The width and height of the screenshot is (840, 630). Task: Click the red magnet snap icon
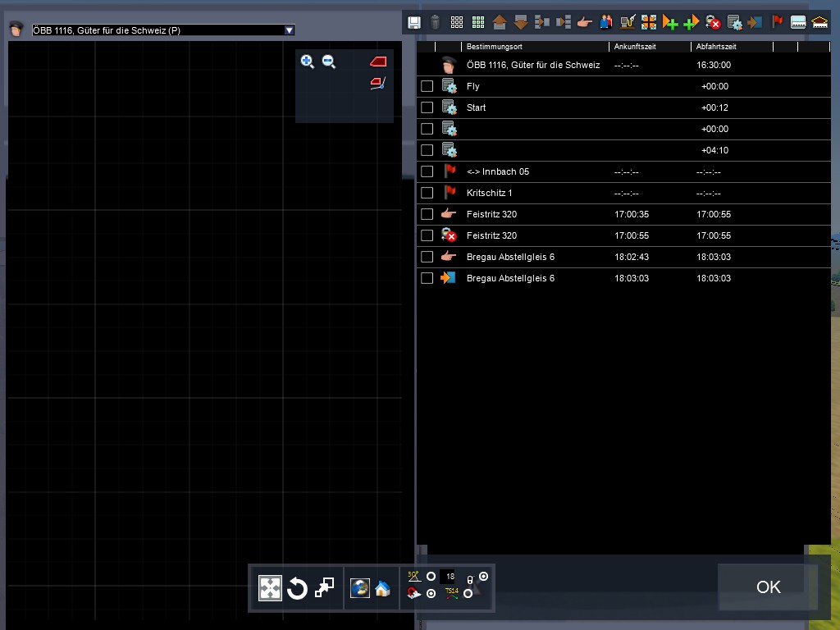point(414,594)
